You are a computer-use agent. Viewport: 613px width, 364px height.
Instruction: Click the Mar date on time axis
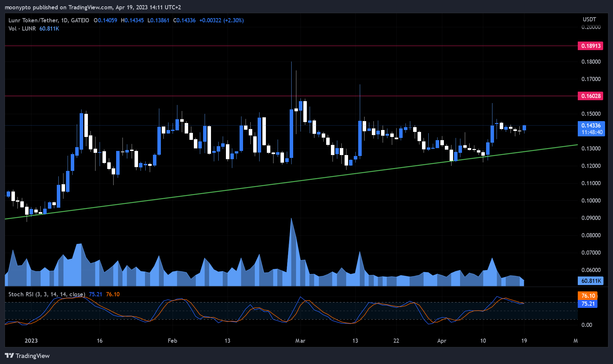pos(300,341)
